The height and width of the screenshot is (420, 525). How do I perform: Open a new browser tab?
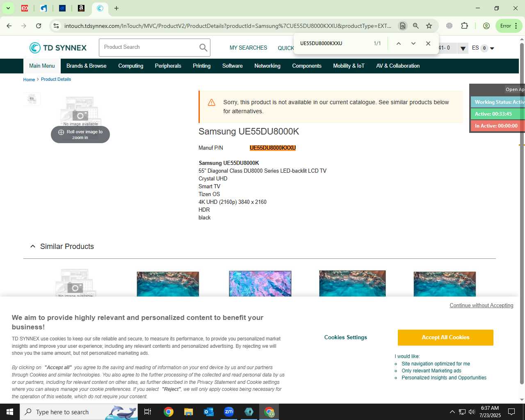click(116, 8)
